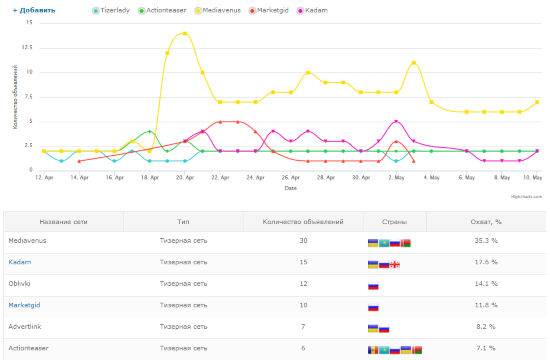The image size is (550, 360).
Task: Toggle the Tizerlady series in the chart legend
Action: [111, 11]
